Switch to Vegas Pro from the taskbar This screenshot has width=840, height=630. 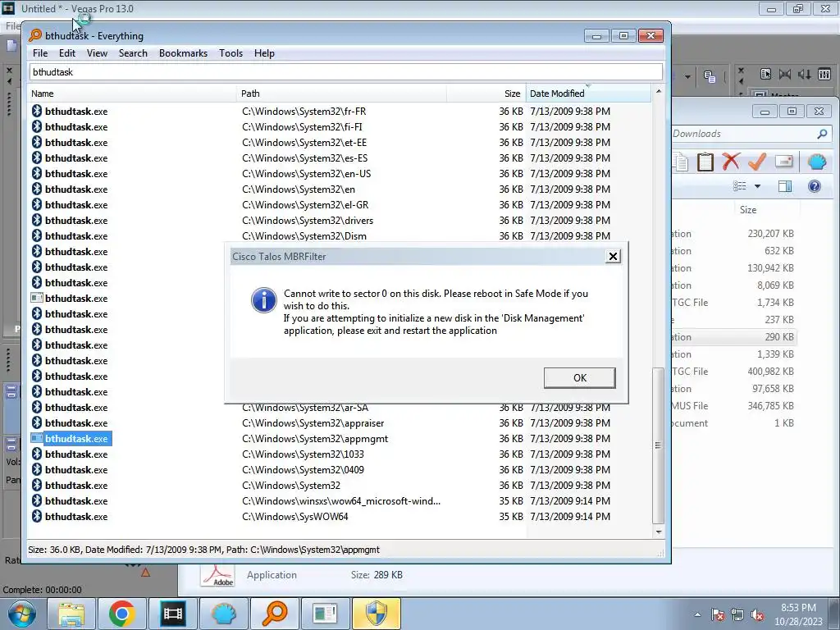tap(172, 614)
